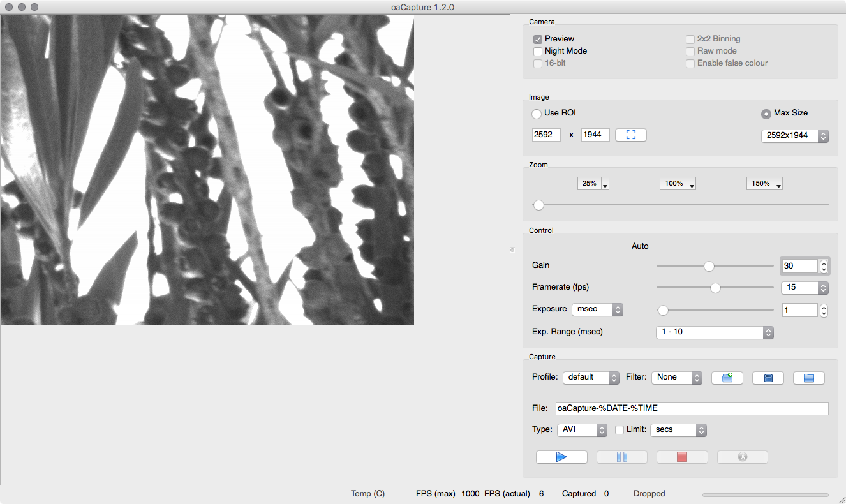
Task: Start capture with the play button
Action: coord(561,457)
